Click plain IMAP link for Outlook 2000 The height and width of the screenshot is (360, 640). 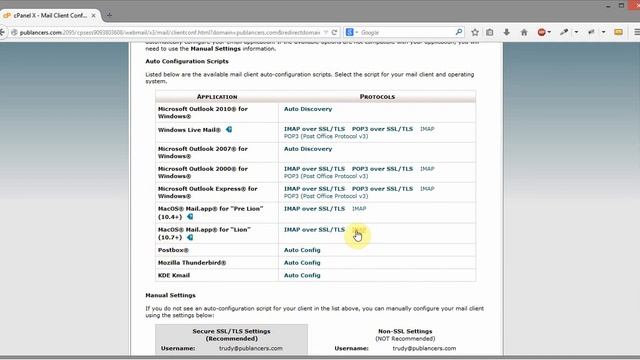[427, 169]
